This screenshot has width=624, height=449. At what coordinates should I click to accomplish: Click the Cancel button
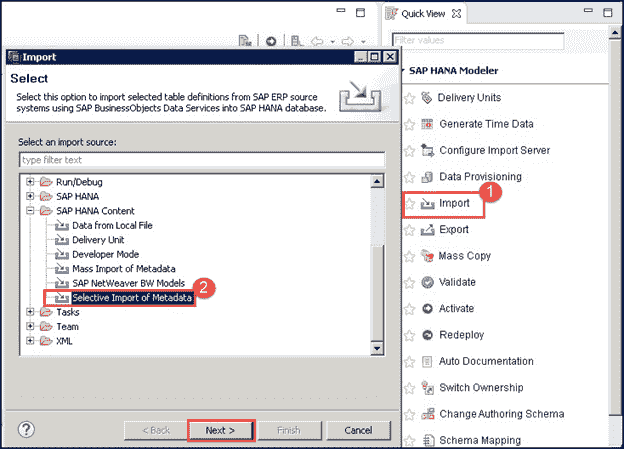pos(358,430)
